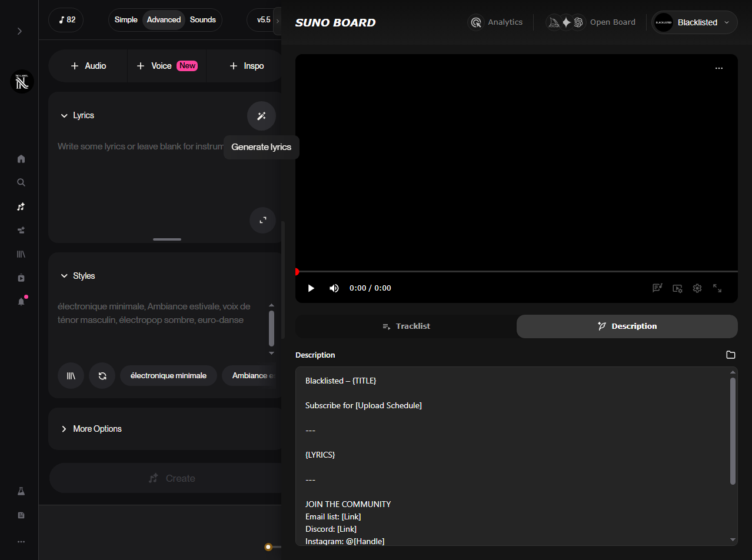The width and height of the screenshot is (752, 560).
Task: Go to Home in the sidebar
Action: tap(21, 159)
